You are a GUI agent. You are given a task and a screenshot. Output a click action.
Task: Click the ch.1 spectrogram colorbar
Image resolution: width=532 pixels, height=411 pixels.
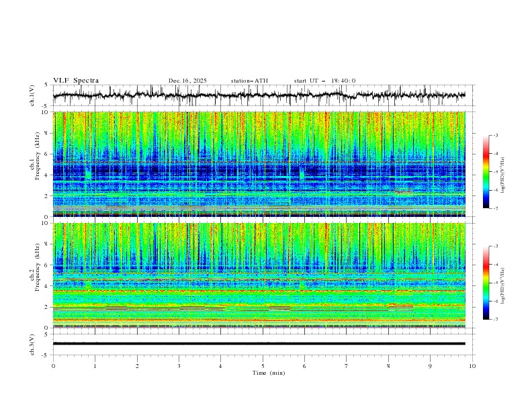[x=486, y=171]
